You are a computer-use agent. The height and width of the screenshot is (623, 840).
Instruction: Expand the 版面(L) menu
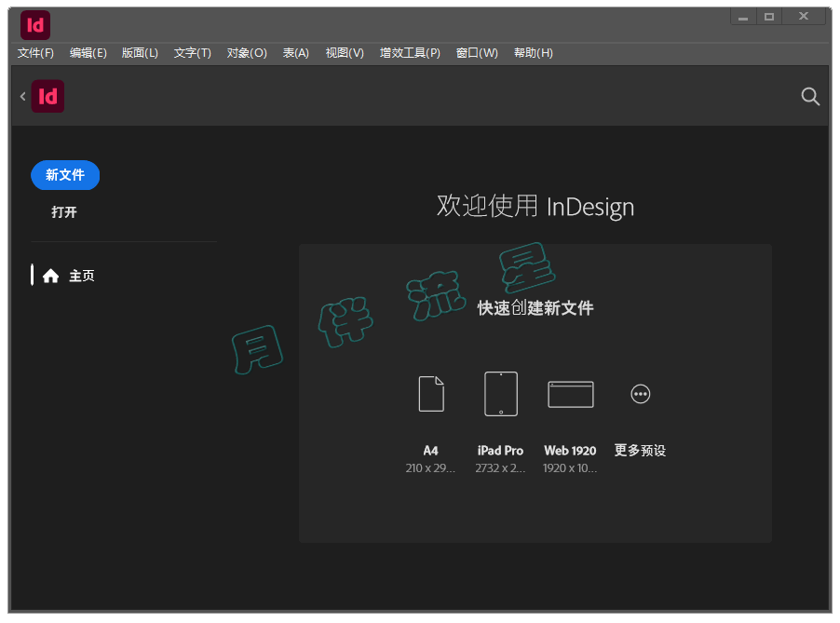140,53
